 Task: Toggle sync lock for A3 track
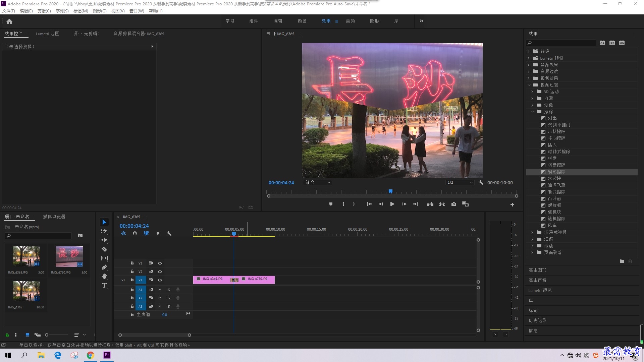(151, 306)
